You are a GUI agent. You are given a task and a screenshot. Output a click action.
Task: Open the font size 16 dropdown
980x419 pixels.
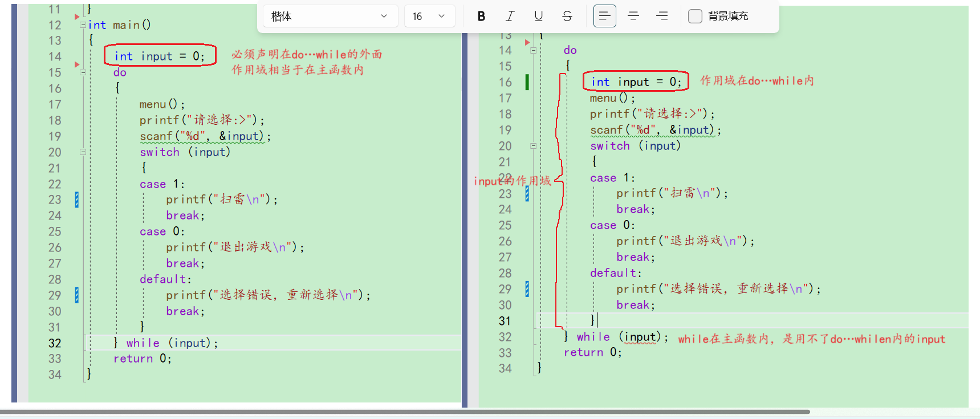429,16
